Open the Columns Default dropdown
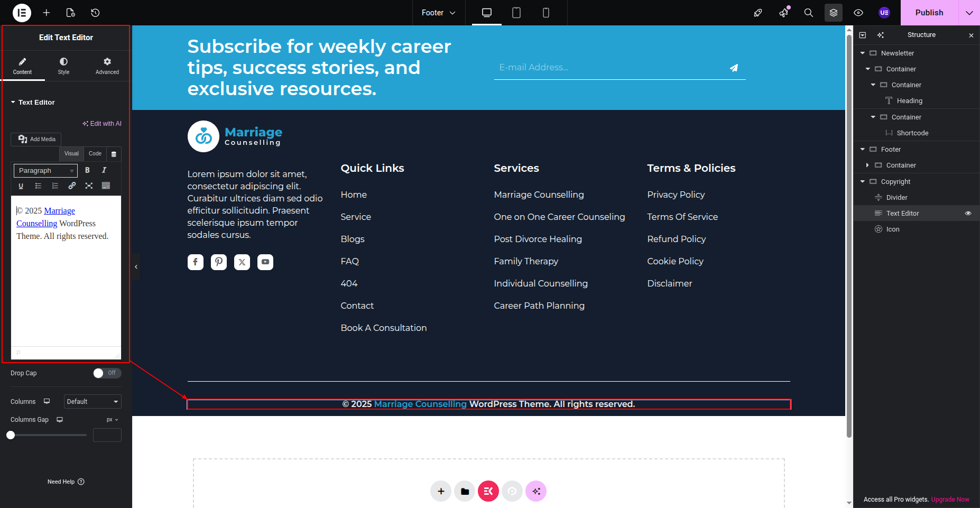980x508 pixels. tap(93, 402)
